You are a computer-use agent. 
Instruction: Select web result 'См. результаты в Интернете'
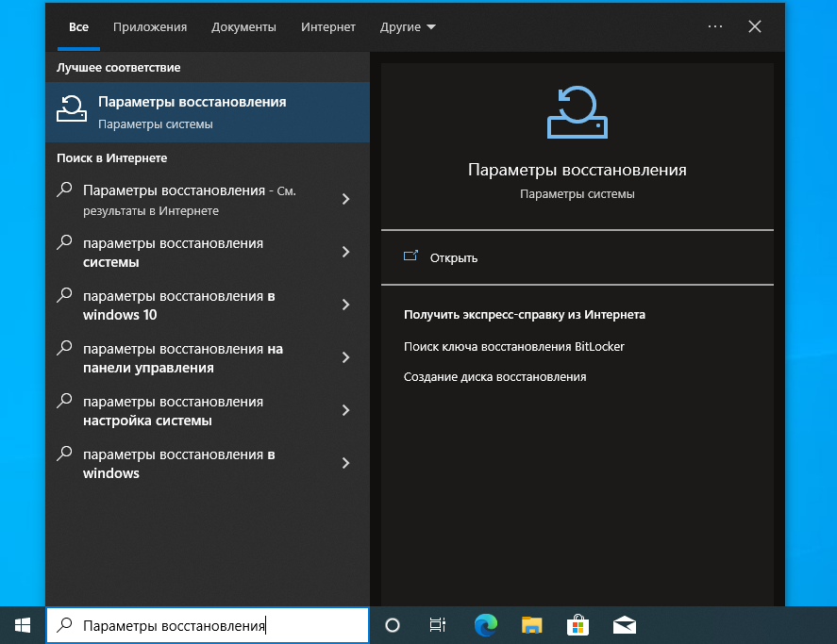[x=208, y=200]
